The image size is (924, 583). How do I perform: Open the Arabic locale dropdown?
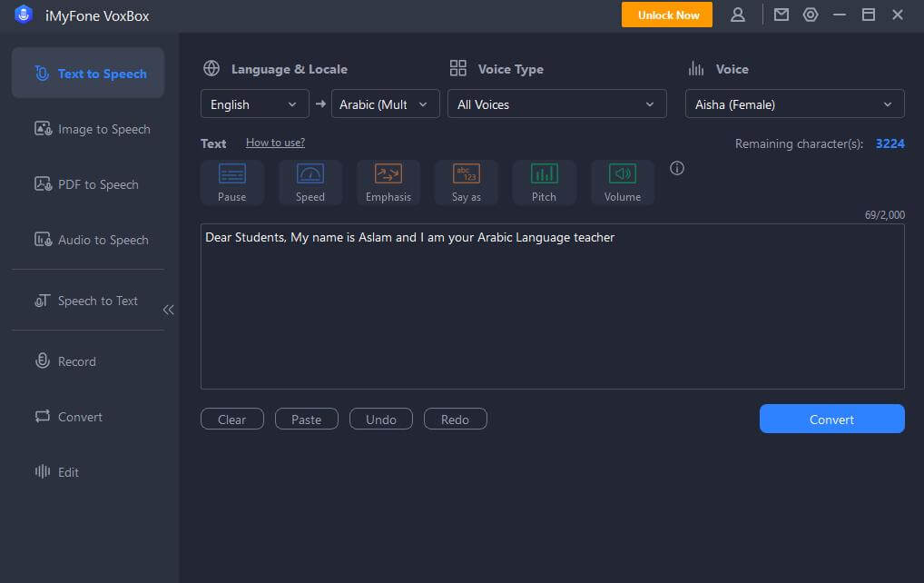coord(386,104)
